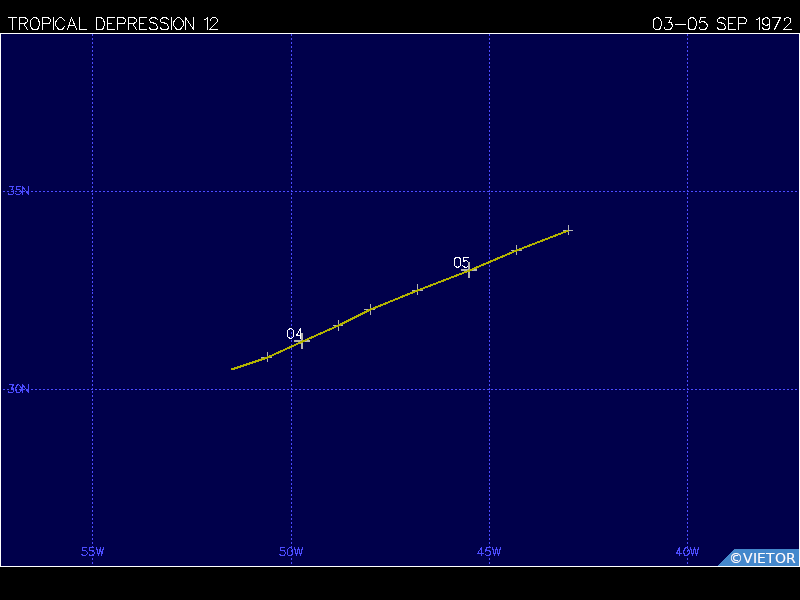Click the 35N latitude label

(x=18, y=191)
